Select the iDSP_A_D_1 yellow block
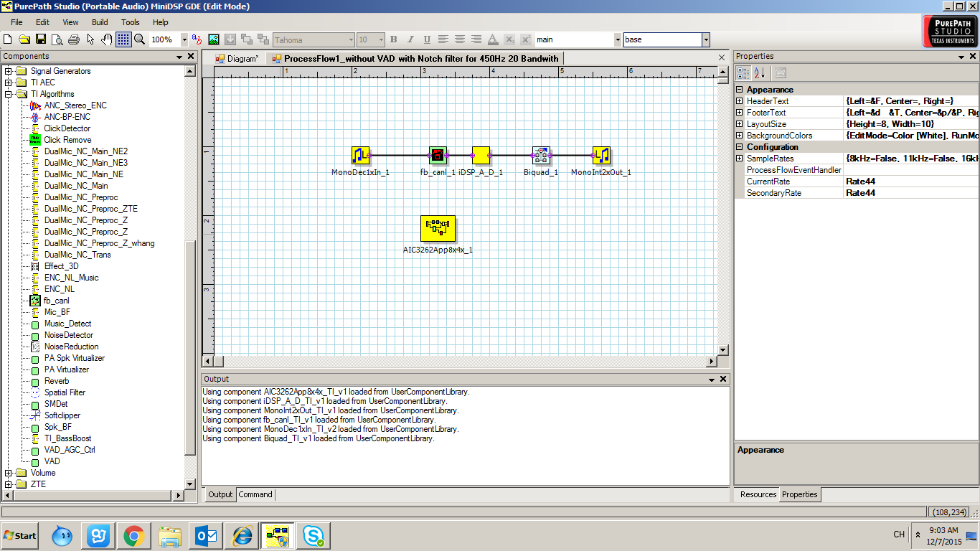The height and width of the screenshot is (551, 980). click(481, 155)
